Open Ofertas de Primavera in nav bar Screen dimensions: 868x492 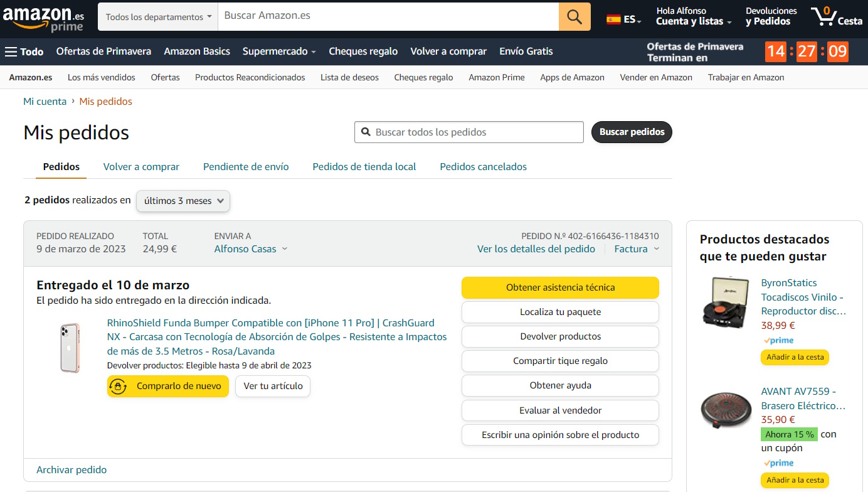pyautogui.click(x=103, y=51)
